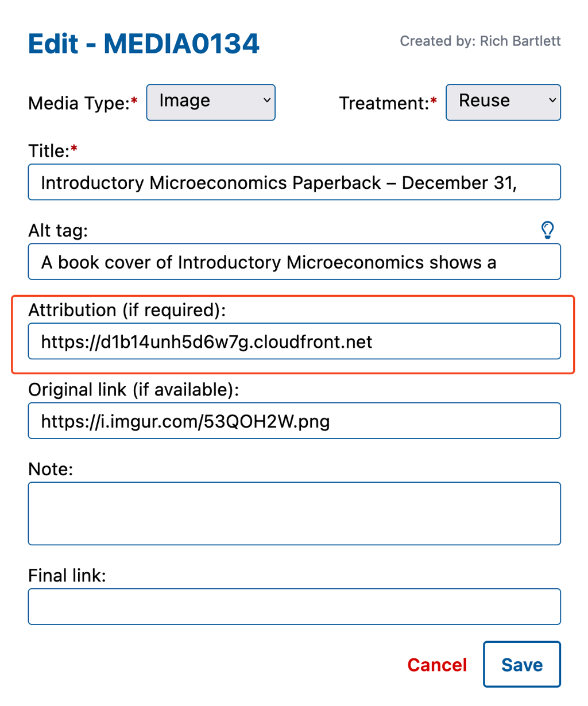
Task: Open the Media Type dropdown
Action: 211,102
